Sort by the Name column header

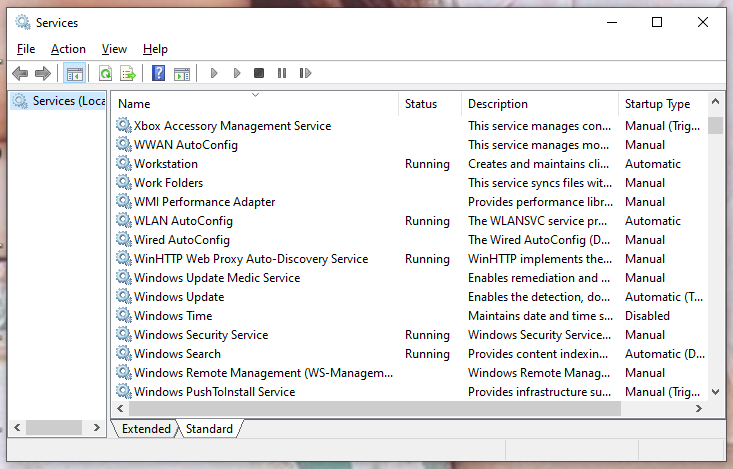click(x=255, y=104)
